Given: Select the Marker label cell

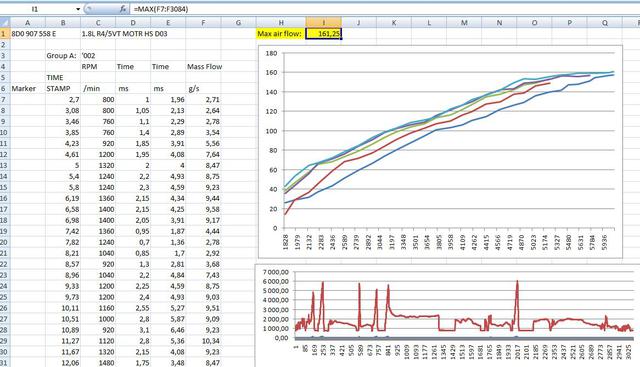Looking at the screenshot, I should (28, 89).
